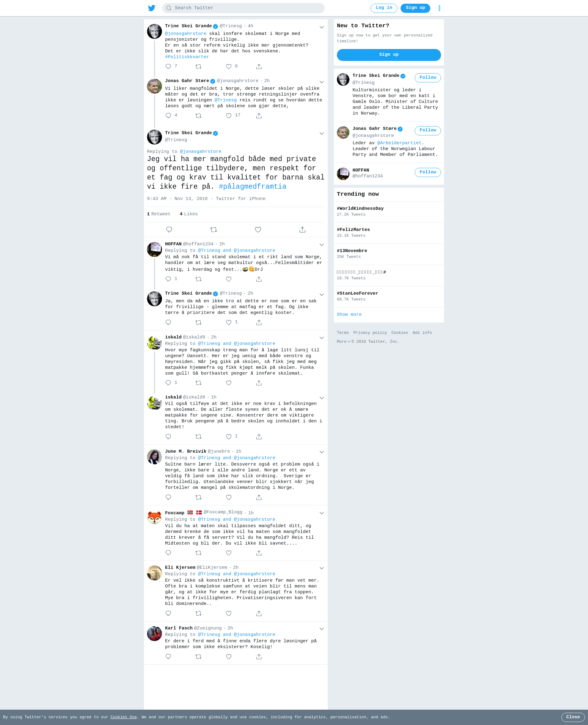Retweet Foxcamp's tweet
588x725 pixels.
[x=198, y=553]
